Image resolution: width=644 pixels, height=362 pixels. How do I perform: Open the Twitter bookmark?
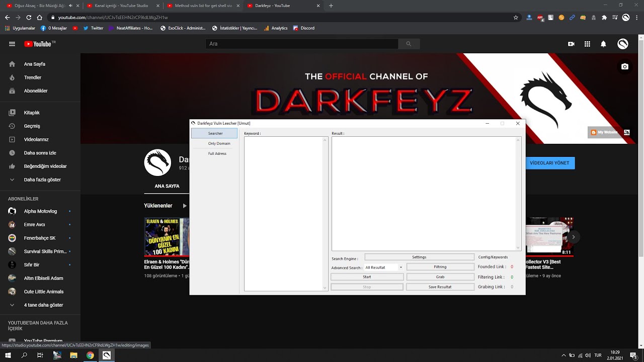[x=94, y=28]
